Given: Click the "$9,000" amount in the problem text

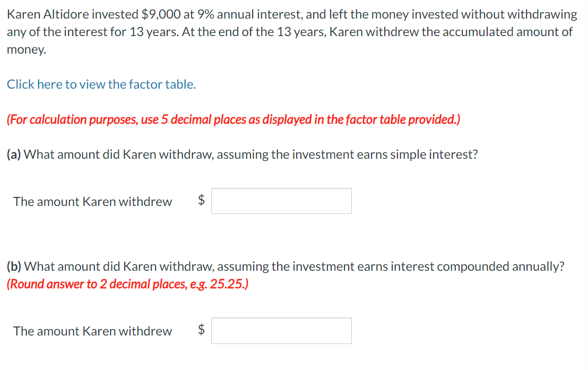Looking at the screenshot, I should (161, 14).
